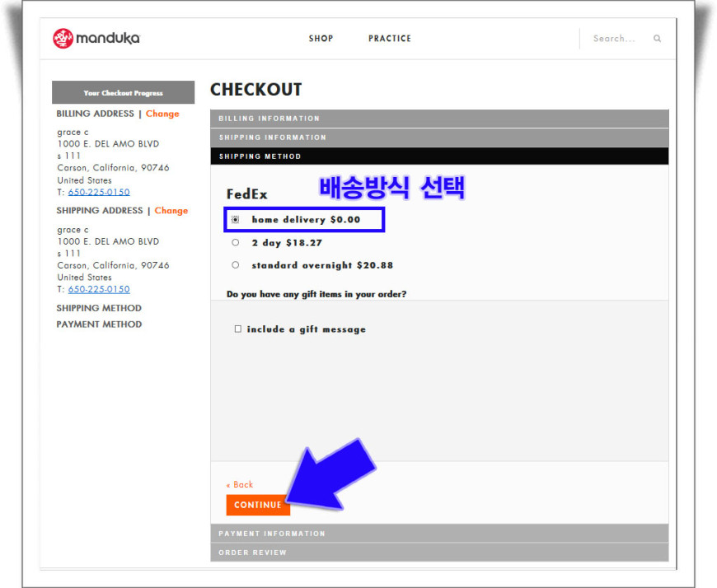This screenshot has width=717, height=588.
Task: Click the Manduka logo
Action: [96, 39]
